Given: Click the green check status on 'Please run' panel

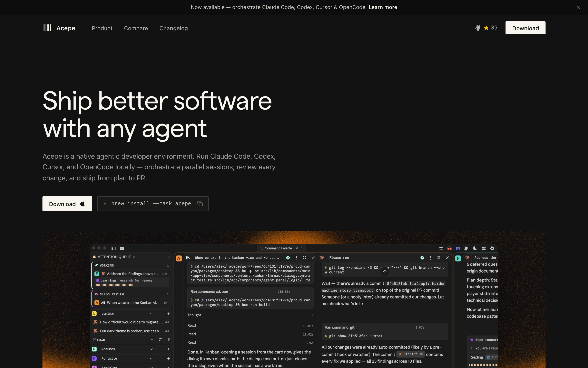Looking at the screenshot, I should tap(422, 258).
